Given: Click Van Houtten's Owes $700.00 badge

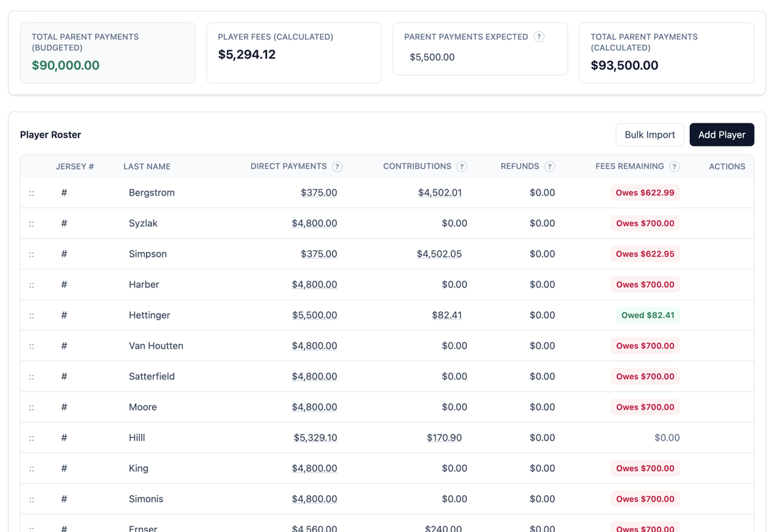Looking at the screenshot, I should click(645, 346).
